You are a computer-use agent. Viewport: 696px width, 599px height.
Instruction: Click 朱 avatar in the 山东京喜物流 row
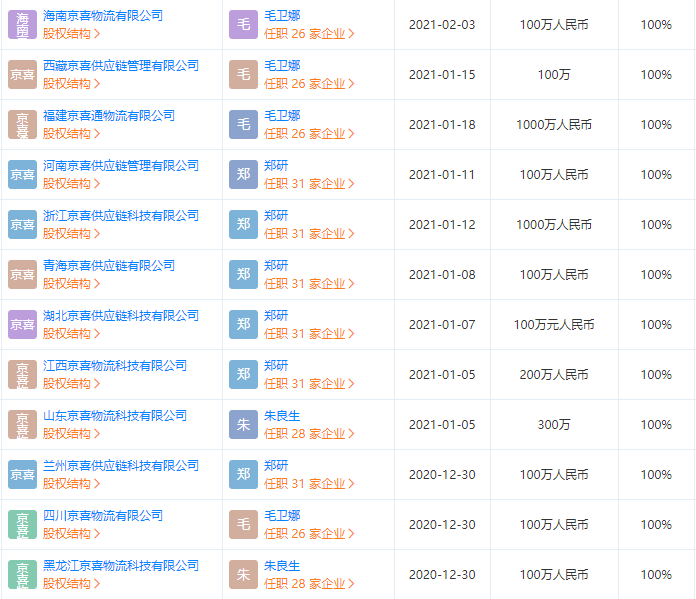coord(243,425)
